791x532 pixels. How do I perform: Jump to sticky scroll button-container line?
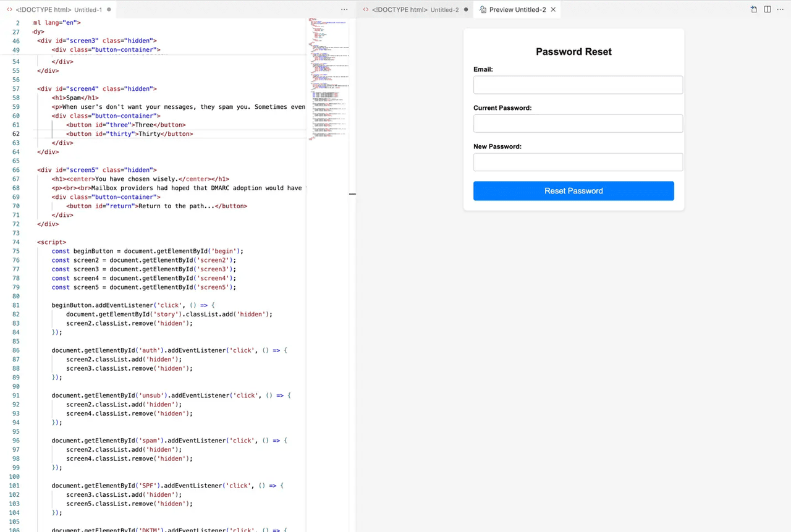pos(106,50)
